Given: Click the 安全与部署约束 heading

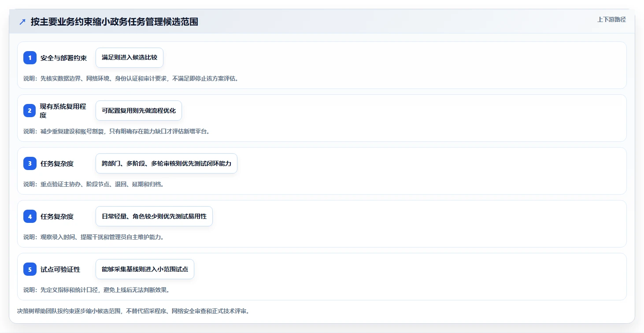Looking at the screenshot, I should pos(63,58).
